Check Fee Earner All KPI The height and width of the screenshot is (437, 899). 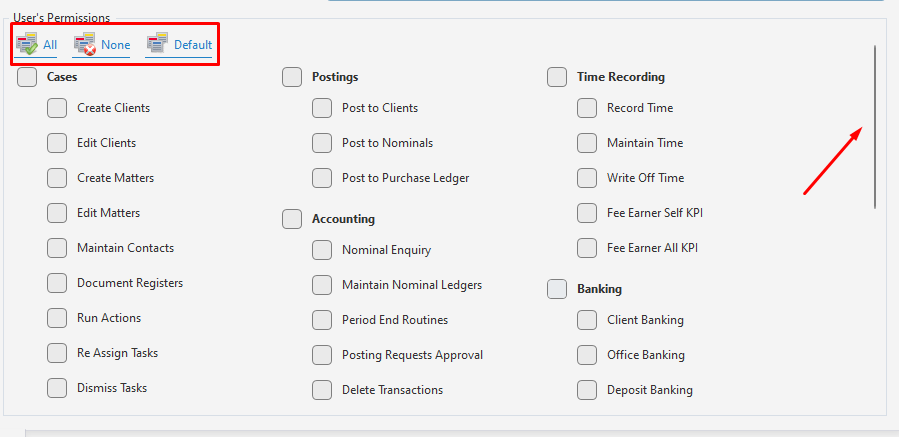click(x=587, y=248)
